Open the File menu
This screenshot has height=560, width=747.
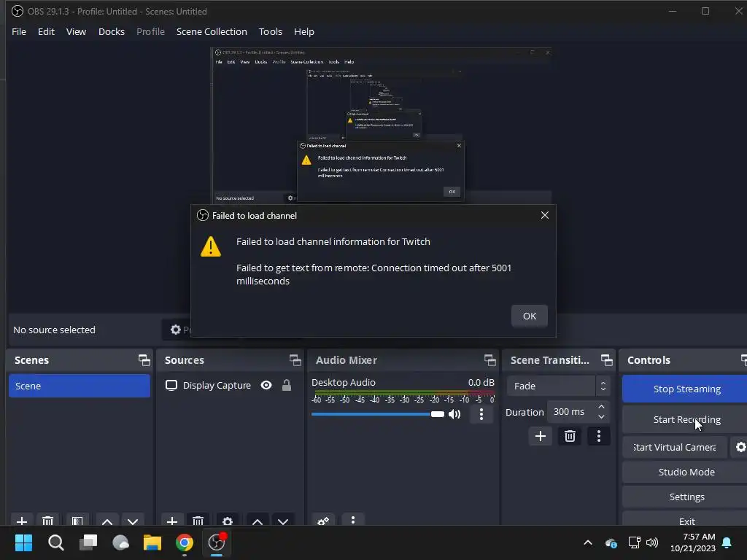[x=19, y=31]
